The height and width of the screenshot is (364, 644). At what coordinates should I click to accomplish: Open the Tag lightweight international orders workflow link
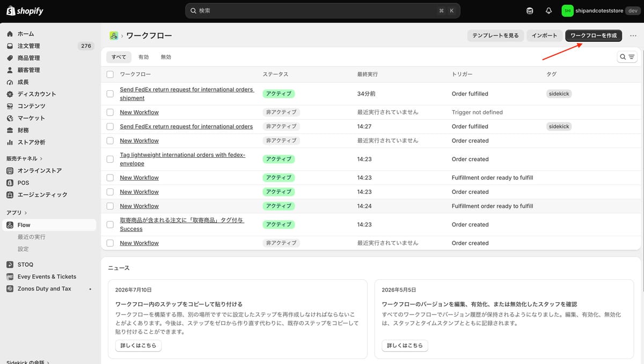pyautogui.click(x=182, y=159)
